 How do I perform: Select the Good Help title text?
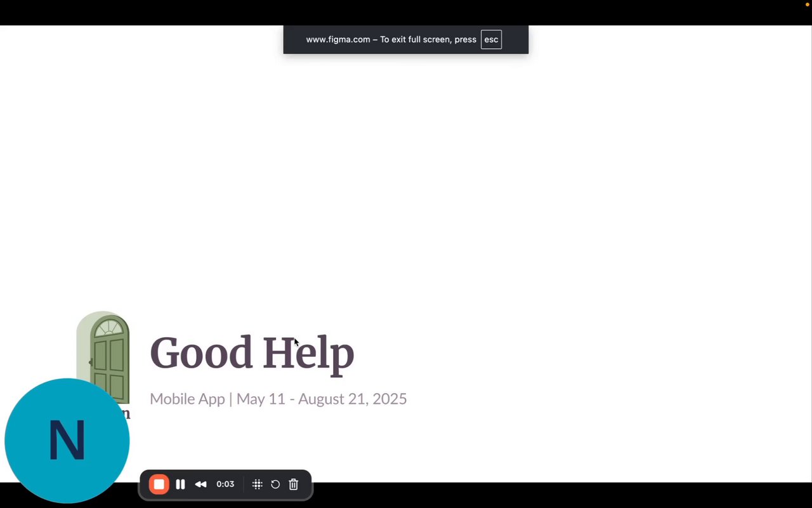pyautogui.click(x=252, y=353)
